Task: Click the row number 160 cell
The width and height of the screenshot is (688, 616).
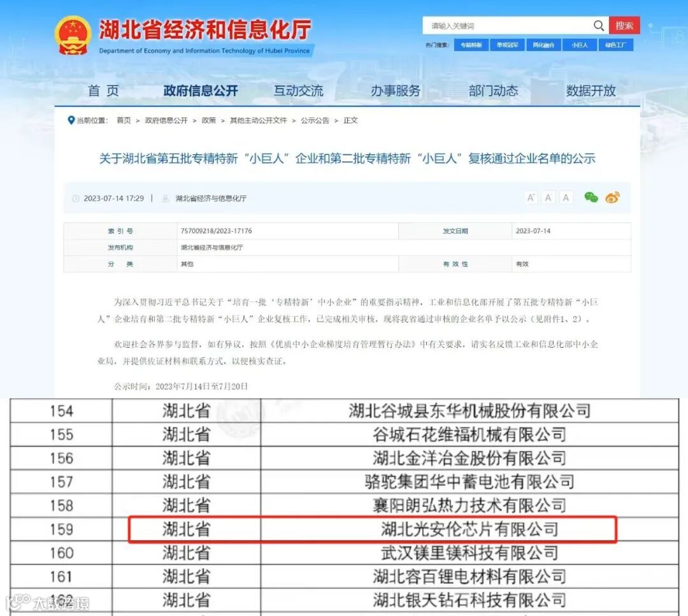Action: (61, 554)
